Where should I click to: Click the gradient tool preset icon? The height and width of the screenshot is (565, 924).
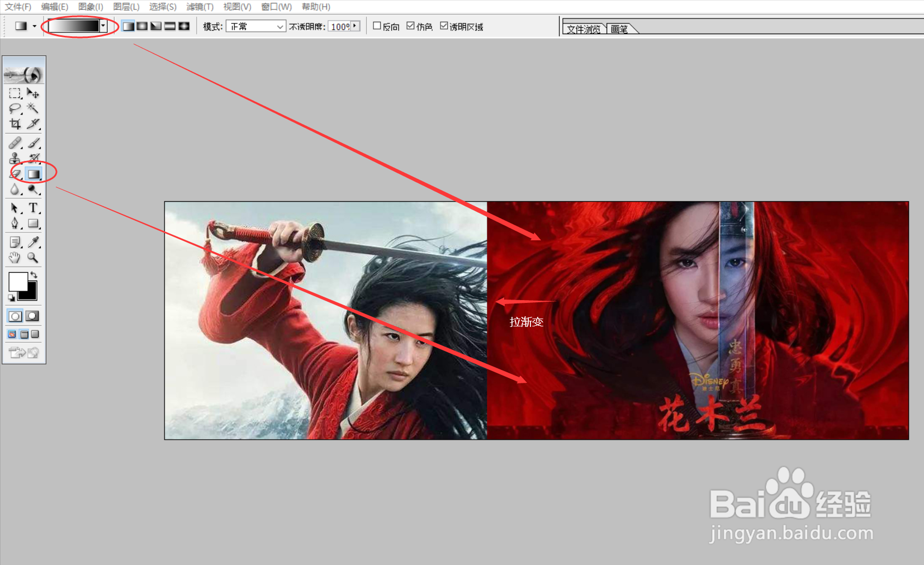click(21, 26)
